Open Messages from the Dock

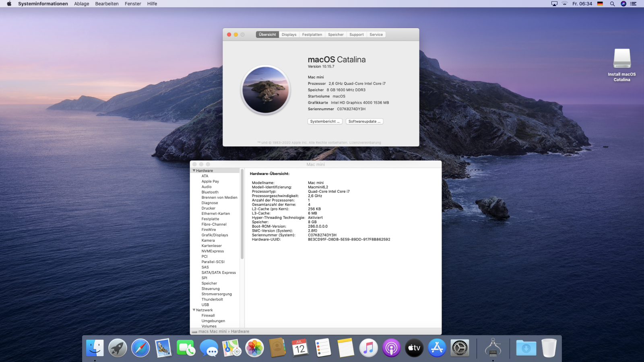click(209, 348)
